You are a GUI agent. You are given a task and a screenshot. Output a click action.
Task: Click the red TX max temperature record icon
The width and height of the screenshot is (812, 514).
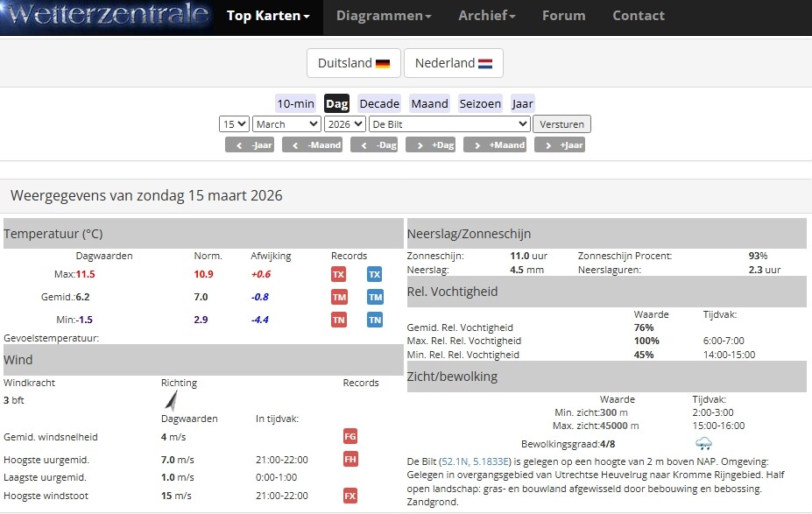coord(339,274)
